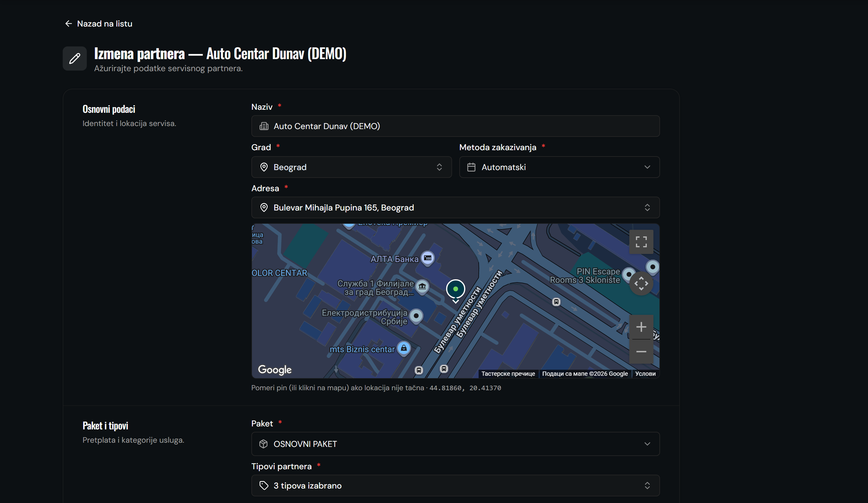
Task: Click the АЛТА Банка map marker
Action: click(x=427, y=258)
